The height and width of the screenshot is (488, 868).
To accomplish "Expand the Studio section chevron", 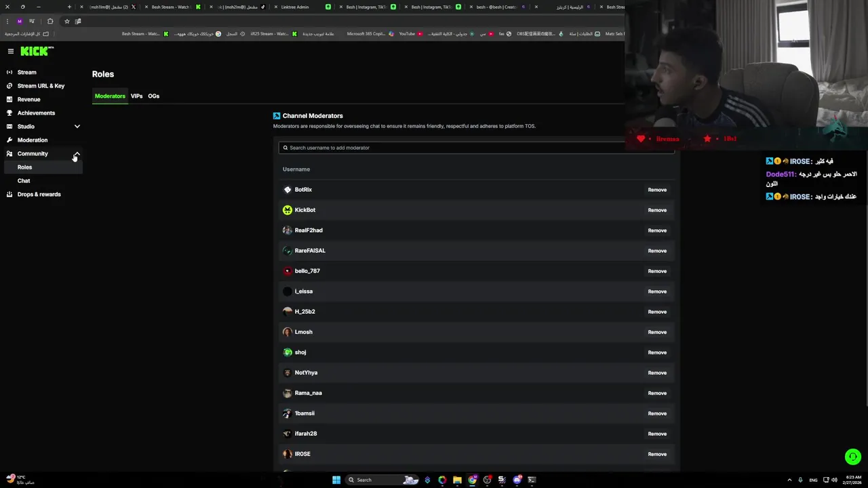I will pos(77,127).
